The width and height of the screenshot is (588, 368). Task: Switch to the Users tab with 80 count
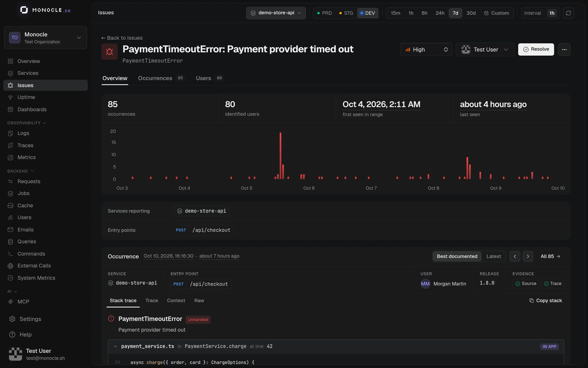pyautogui.click(x=210, y=78)
